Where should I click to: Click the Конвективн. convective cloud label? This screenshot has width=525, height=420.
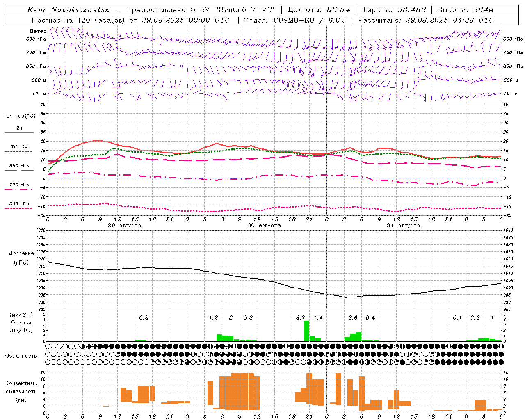click(21, 383)
